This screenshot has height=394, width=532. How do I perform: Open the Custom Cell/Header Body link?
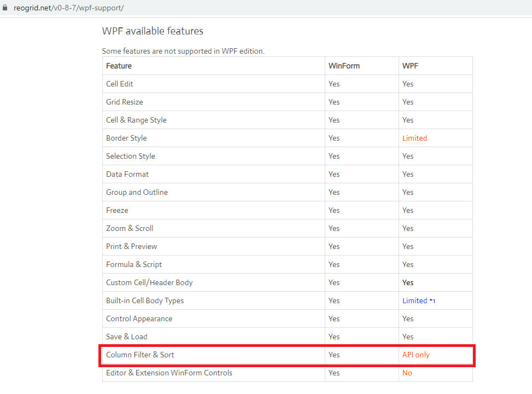(149, 282)
